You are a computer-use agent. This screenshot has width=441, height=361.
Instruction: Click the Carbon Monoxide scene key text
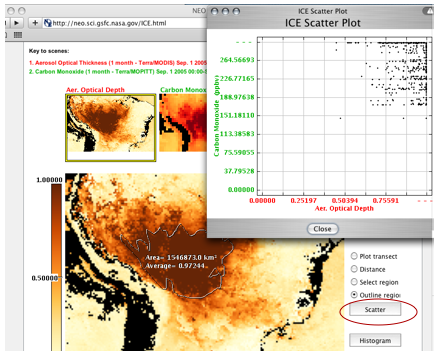(118, 72)
